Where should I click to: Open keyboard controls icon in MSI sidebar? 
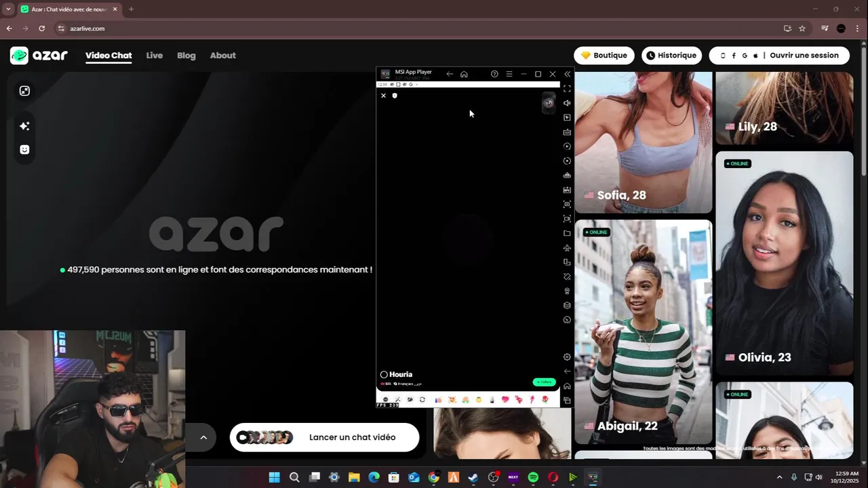pyautogui.click(x=567, y=132)
